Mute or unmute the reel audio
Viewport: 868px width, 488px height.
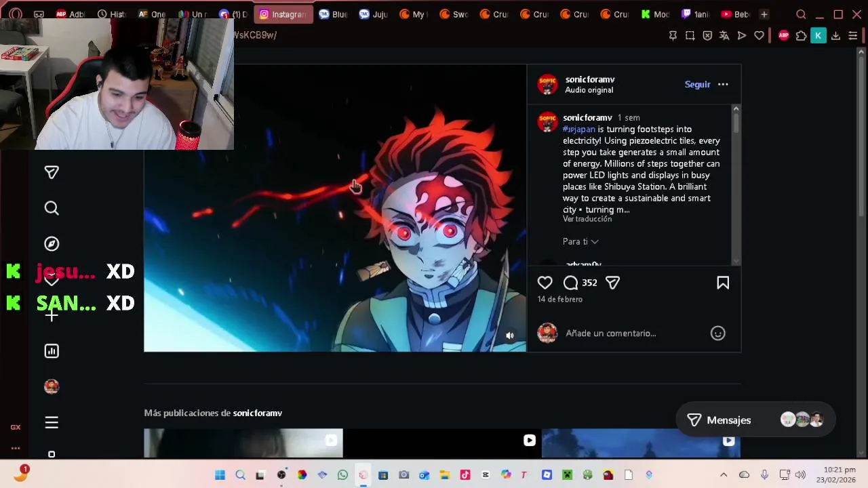tap(510, 335)
